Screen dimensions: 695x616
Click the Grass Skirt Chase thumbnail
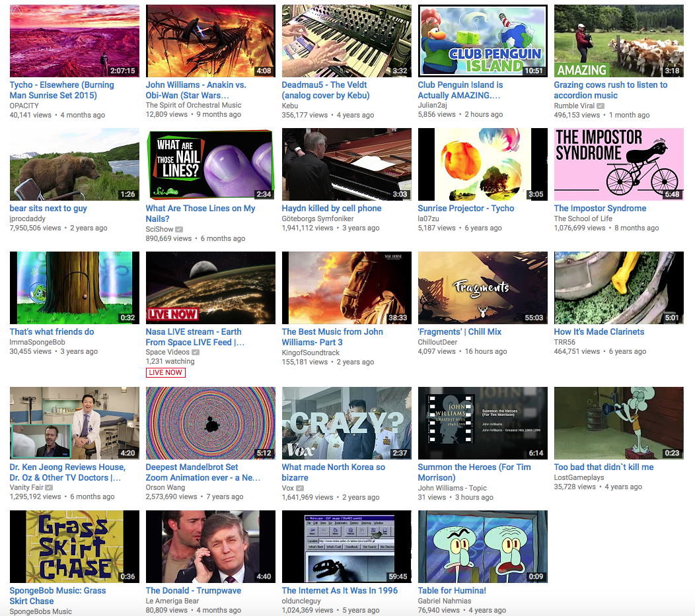point(75,547)
